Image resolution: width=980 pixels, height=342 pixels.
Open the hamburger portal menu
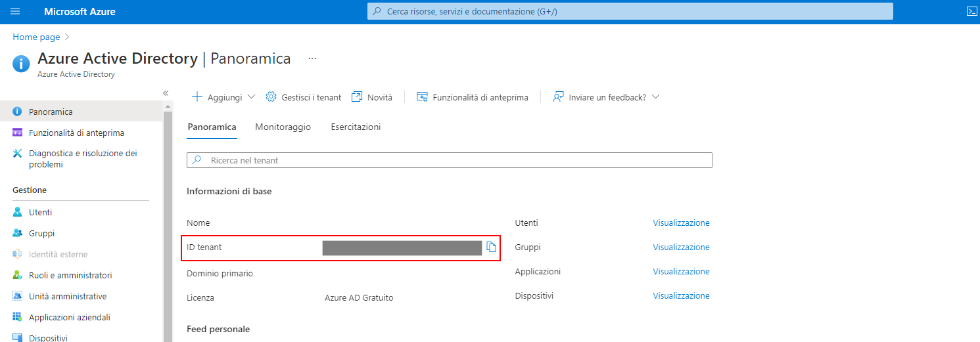[15, 11]
